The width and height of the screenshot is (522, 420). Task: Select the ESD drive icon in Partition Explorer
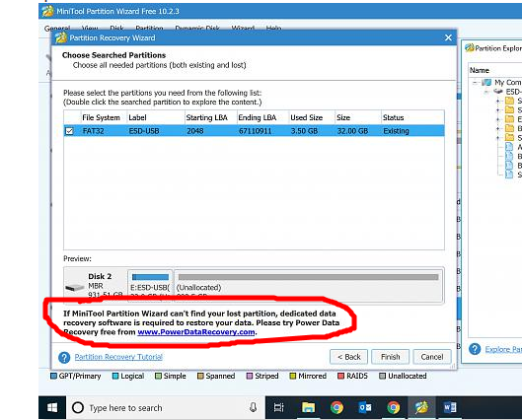click(x=498, y=91)
